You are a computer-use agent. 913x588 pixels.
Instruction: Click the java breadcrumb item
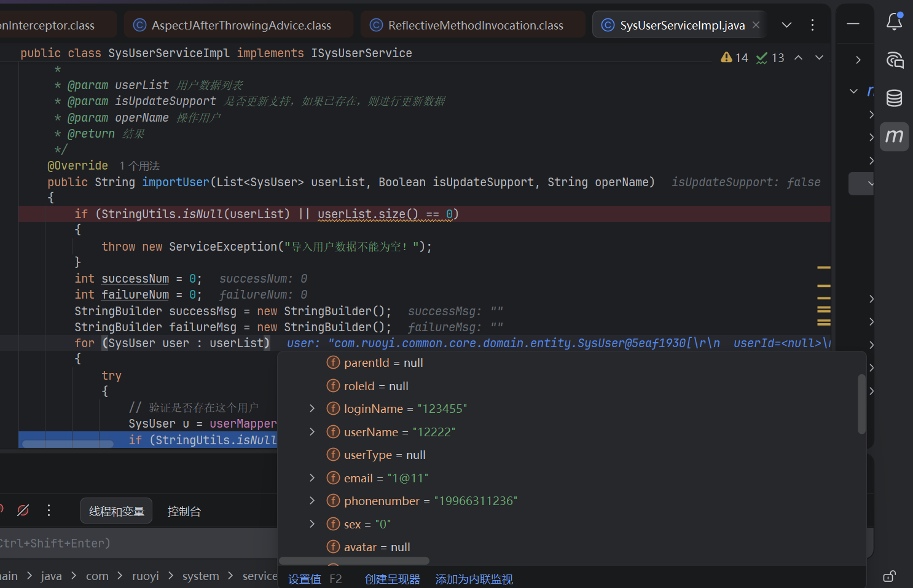(52, 576)
